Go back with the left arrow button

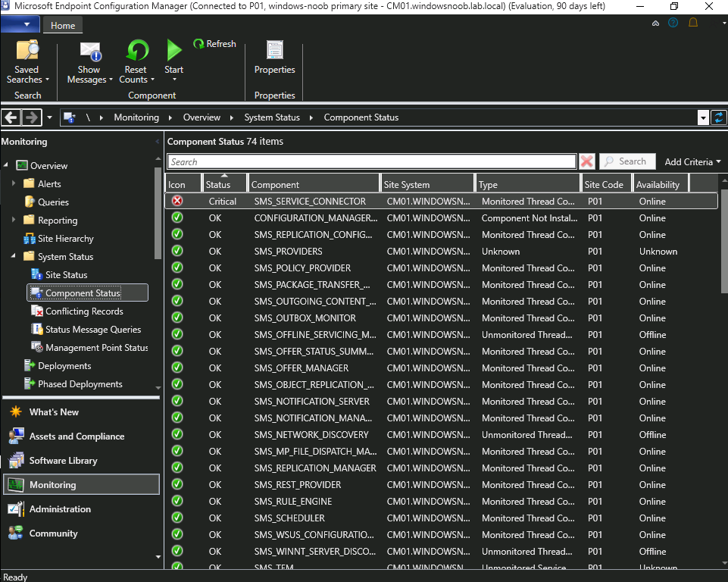pos(11,117)
